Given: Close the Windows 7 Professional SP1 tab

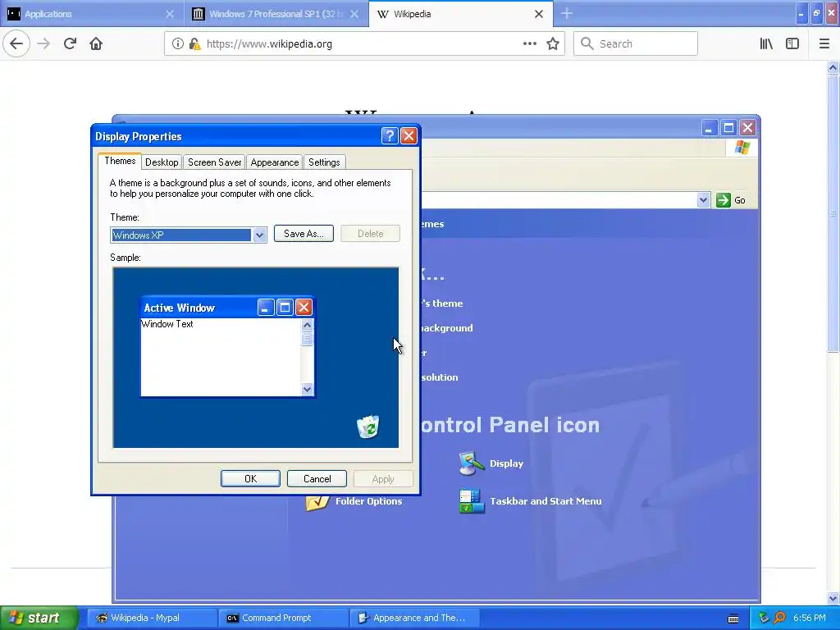Looking at the screenshot, I should pyautogui.click(x=354, y=14).
